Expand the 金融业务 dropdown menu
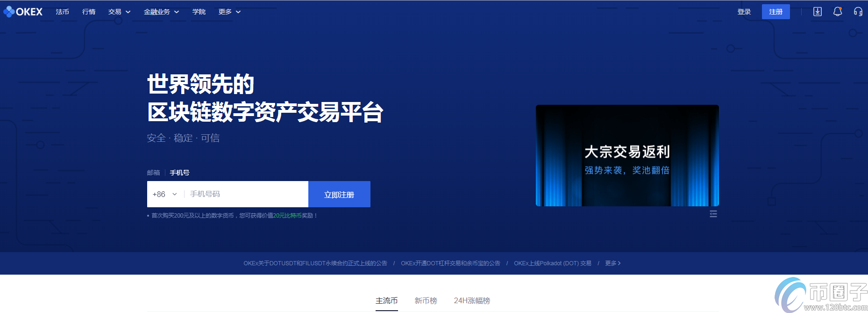Viewport: 868px width, 313px height. click(161, 12)
